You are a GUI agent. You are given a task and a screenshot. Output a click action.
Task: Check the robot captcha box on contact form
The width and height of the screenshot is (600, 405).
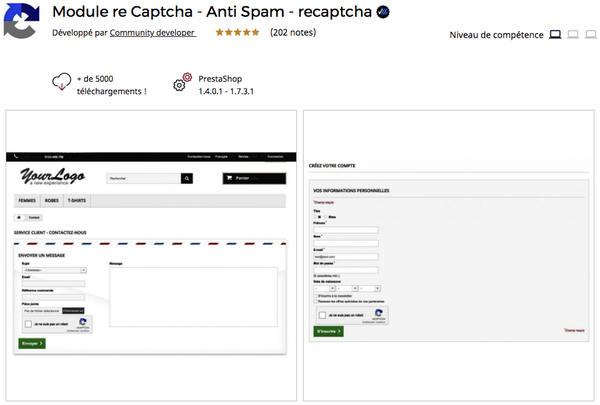click(x=29, y=324)
